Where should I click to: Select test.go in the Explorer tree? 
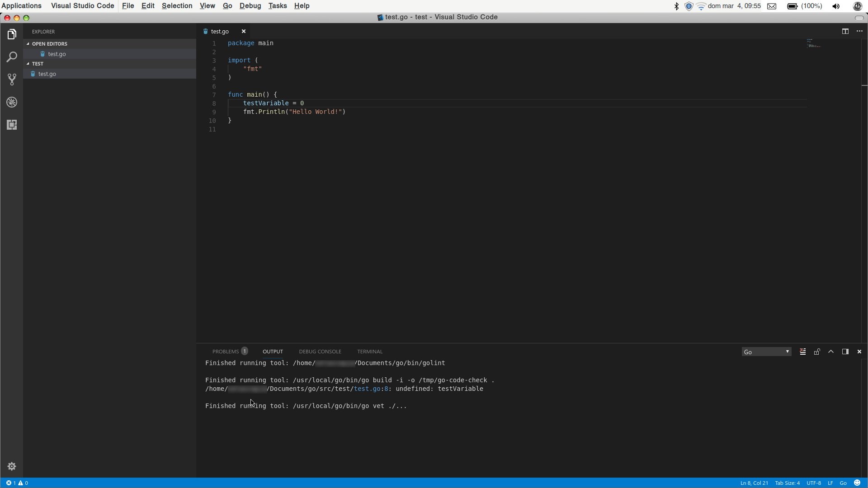pyautogui.click(x=47, y=74)
